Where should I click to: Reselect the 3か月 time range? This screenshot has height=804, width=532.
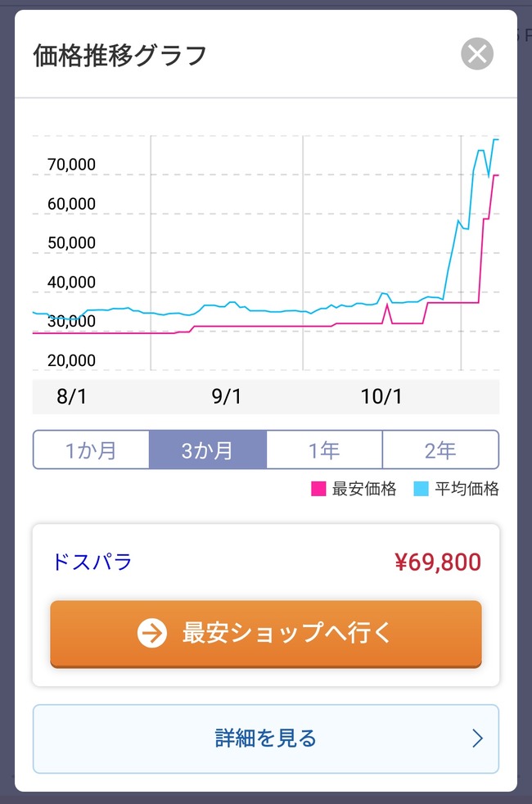pos(207,449)
